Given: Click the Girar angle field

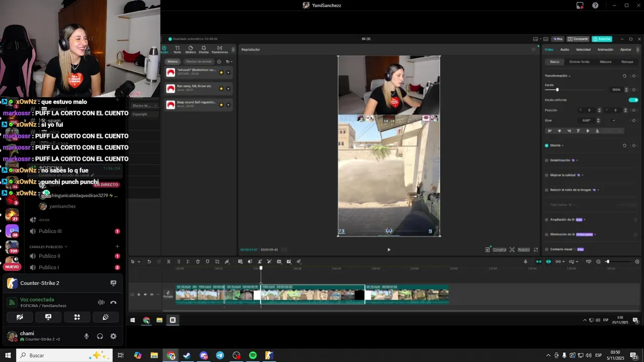Looking at the screenshot, I should pos(587,120).
